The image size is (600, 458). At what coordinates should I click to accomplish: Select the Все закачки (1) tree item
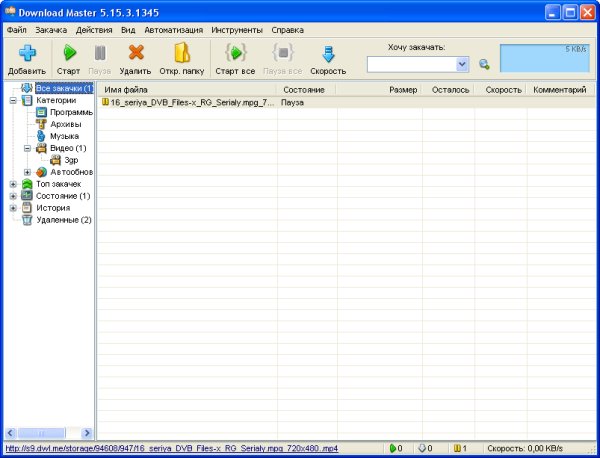[x=64, y=88]
